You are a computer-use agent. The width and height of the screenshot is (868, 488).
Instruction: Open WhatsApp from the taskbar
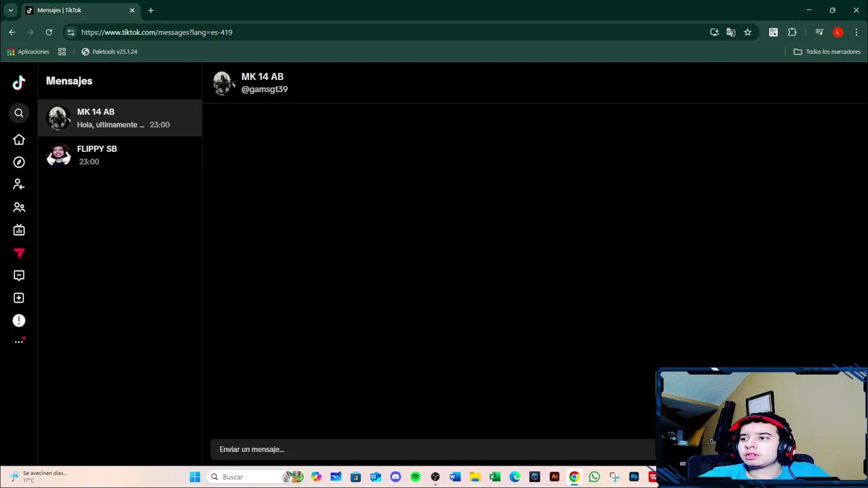(594, 477)
